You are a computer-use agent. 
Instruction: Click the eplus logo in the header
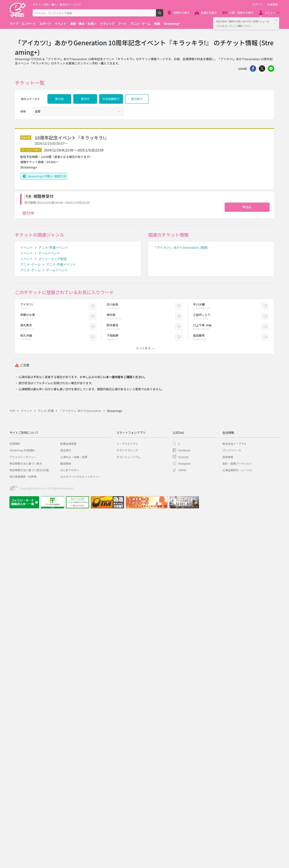[18, 10]
